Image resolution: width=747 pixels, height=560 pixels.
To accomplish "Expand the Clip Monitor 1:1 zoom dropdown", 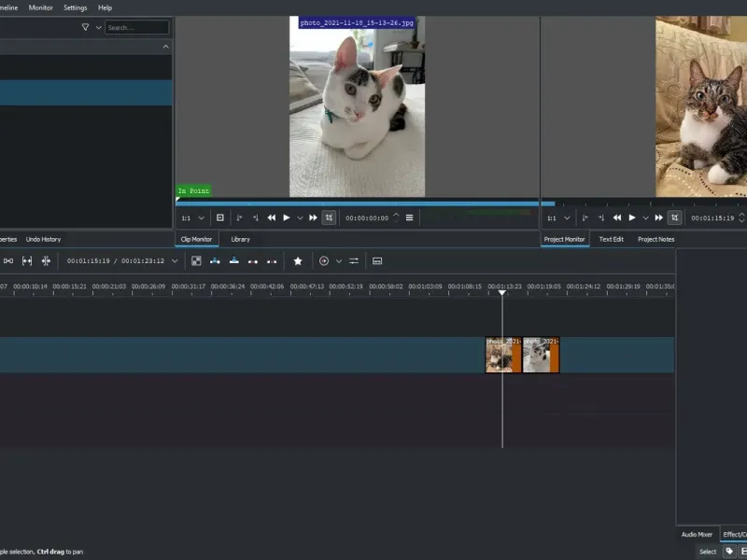I will 201,217.
